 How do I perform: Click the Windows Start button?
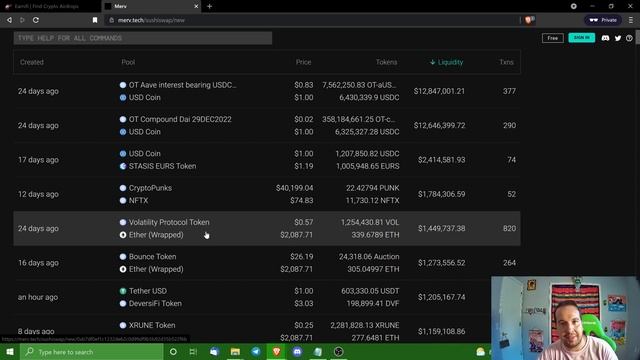click(10, 352)
